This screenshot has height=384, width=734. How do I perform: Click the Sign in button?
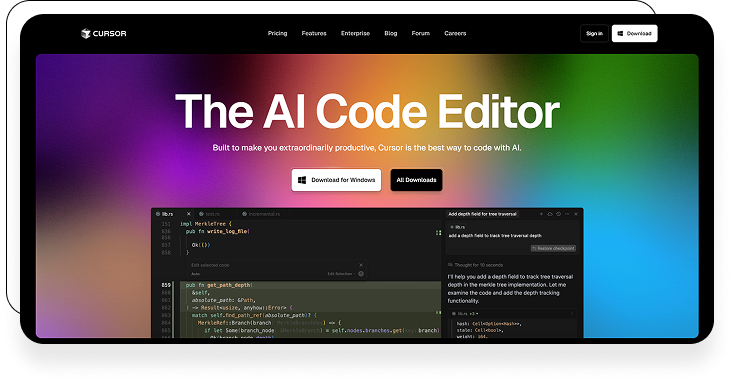pyautogui.click(x=595, y=33)
